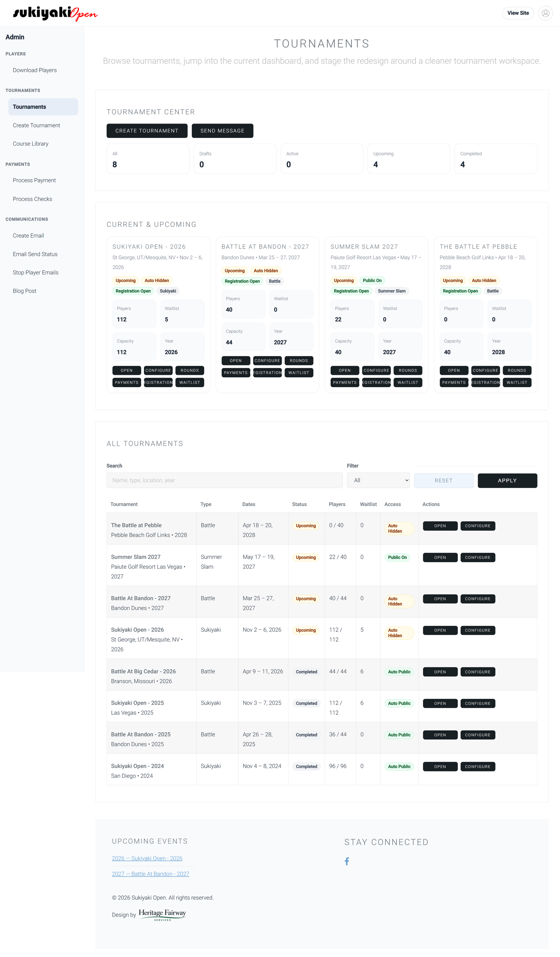Configure the Sukiyaki Open - 2026 card
The width and height of the screenshot is (560, 957).
click(x=158, y=370)
